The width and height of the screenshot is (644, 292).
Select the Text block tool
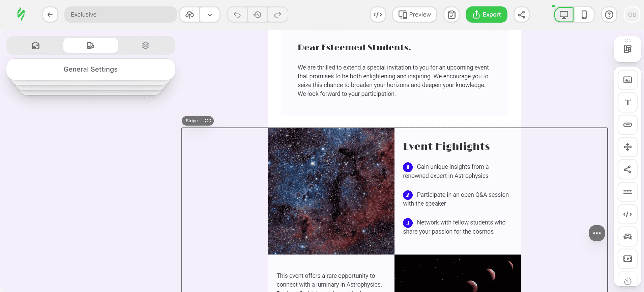point(627,103)
